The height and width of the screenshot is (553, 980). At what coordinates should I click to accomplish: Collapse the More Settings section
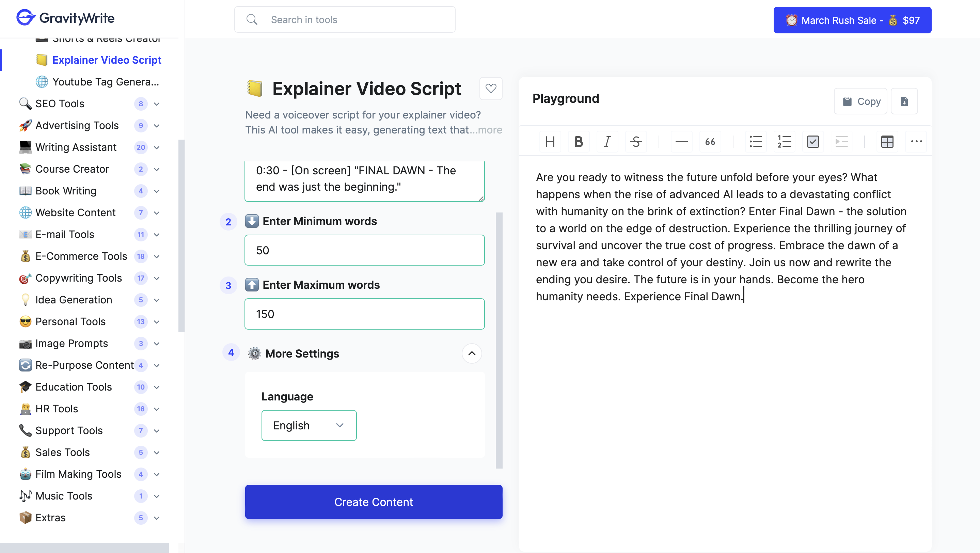471,353
